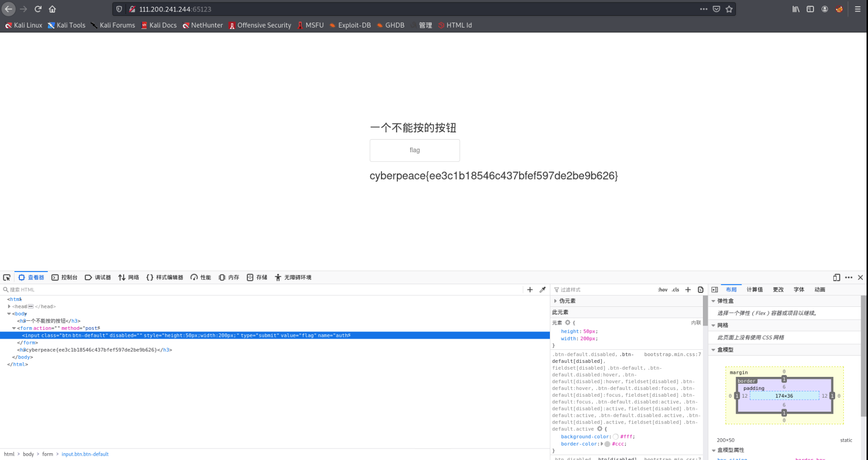Click the eyedropper color picker in inspector
This screenshot has height=460, width=868.
pos(543,289)
